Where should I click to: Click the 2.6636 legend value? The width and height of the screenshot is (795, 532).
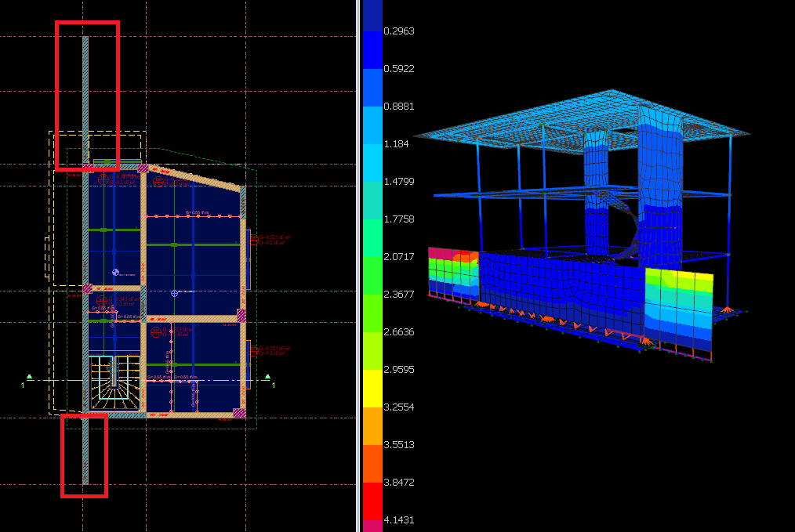398,332
